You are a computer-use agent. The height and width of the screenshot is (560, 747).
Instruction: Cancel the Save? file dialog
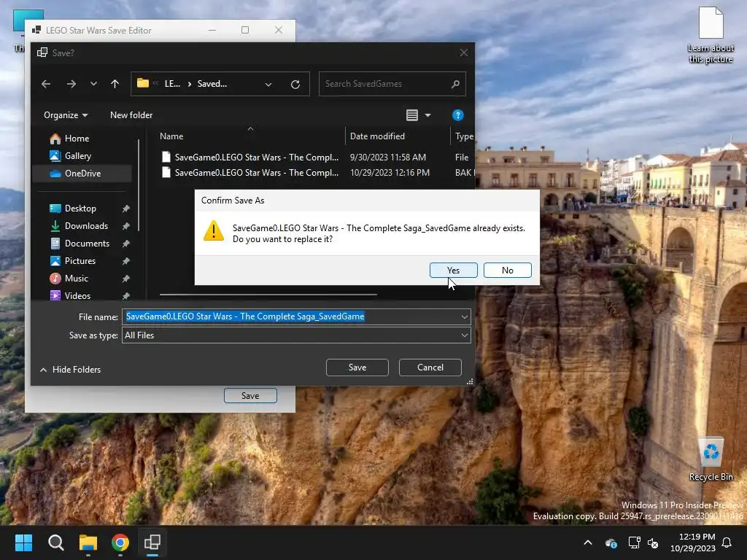(430, 367)
